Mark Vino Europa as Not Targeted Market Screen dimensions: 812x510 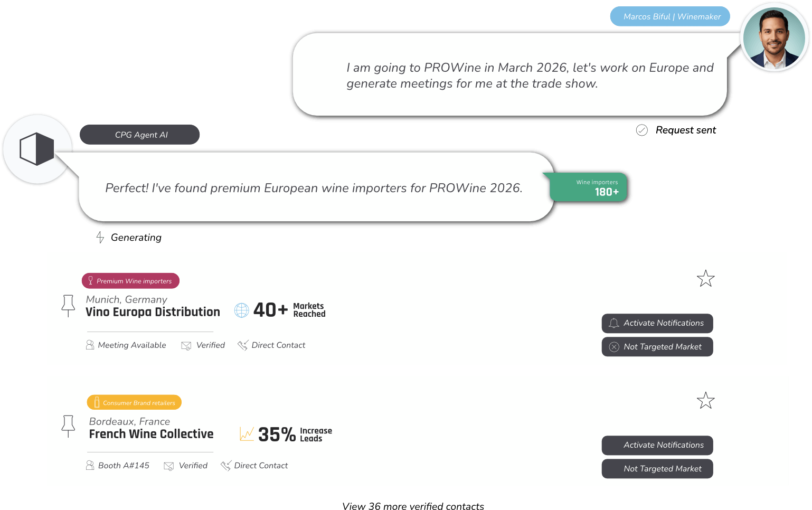(657, 347)
